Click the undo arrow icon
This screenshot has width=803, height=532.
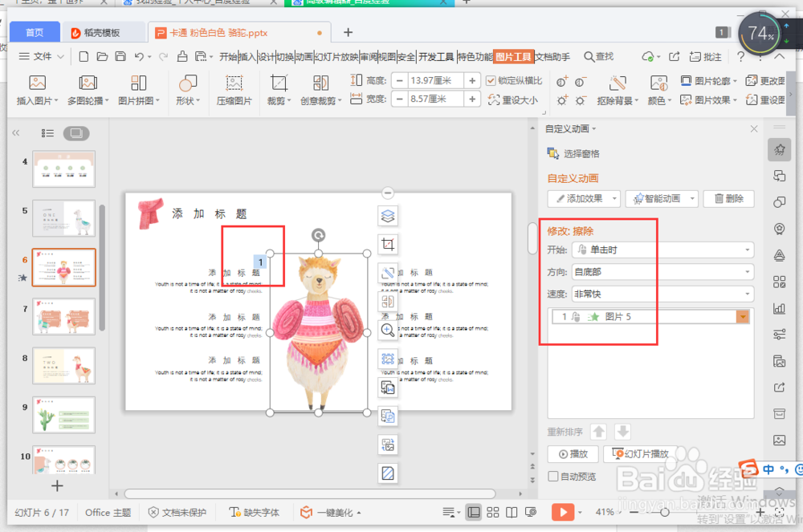click(x=139, y=56)
